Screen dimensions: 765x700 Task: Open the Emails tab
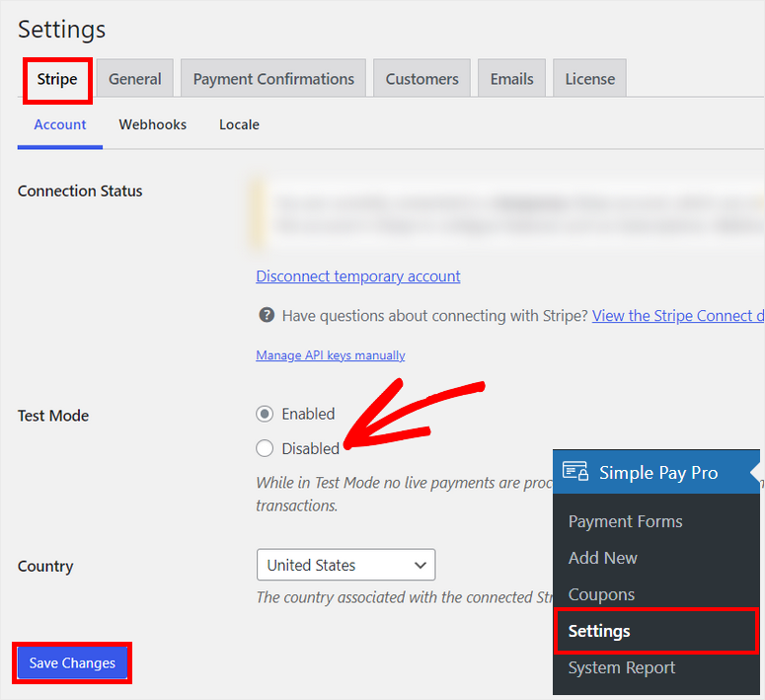(x=511, y=79)
